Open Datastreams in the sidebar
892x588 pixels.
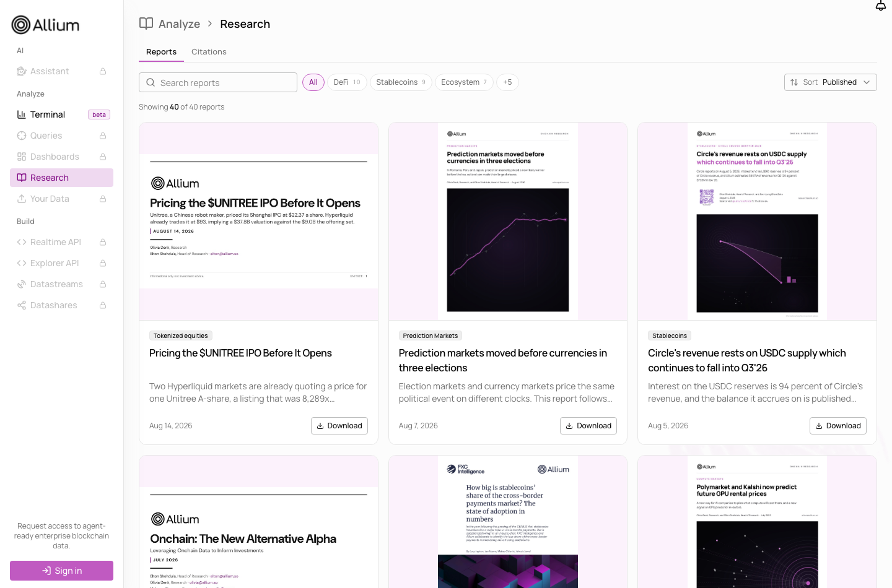click(x=61, y=284)
